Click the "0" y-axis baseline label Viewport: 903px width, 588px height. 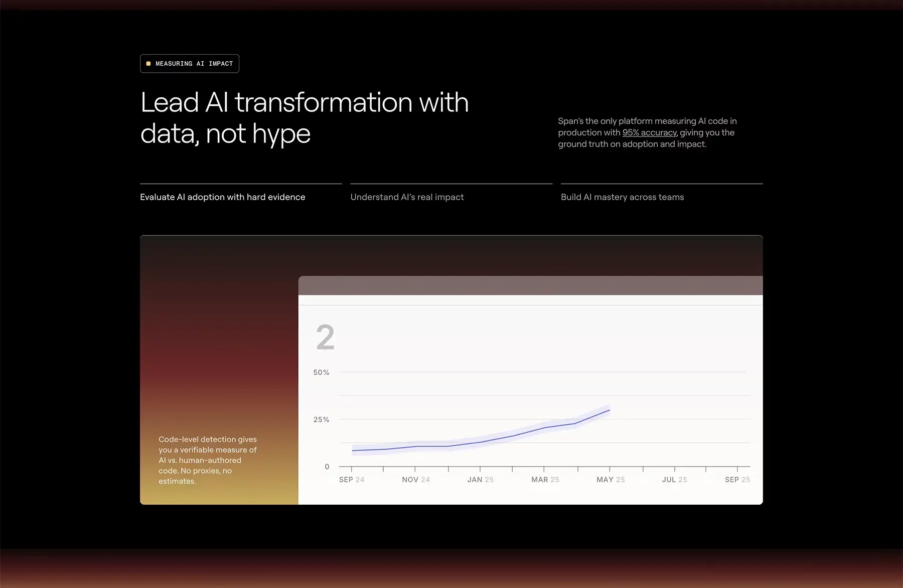327,467
